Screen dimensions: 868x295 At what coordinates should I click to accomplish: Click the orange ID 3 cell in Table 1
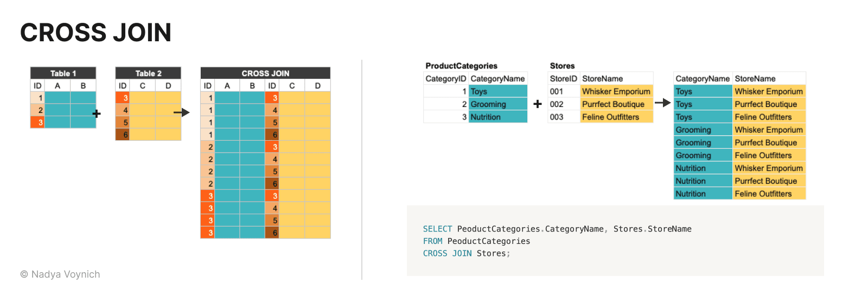pyautogui.click(x=37, y=122)
